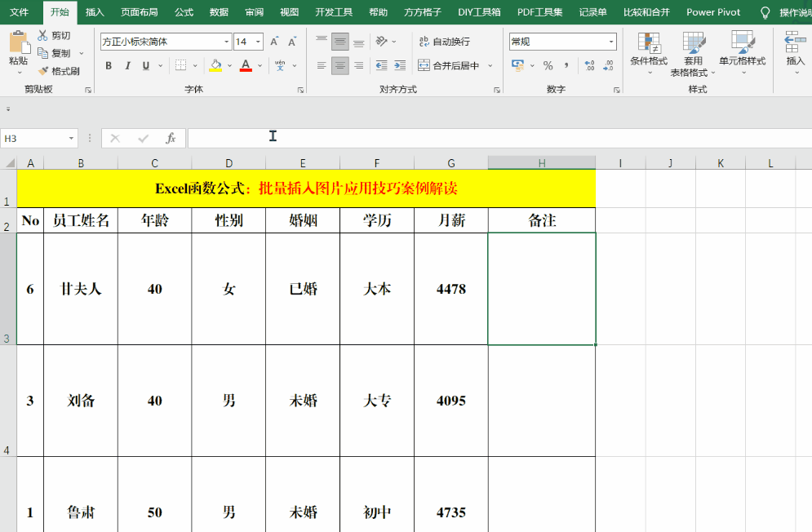Switch to the 页面布局 tab
The height and width of the screenshot is (532, 812).
click(x=140, y=12)
